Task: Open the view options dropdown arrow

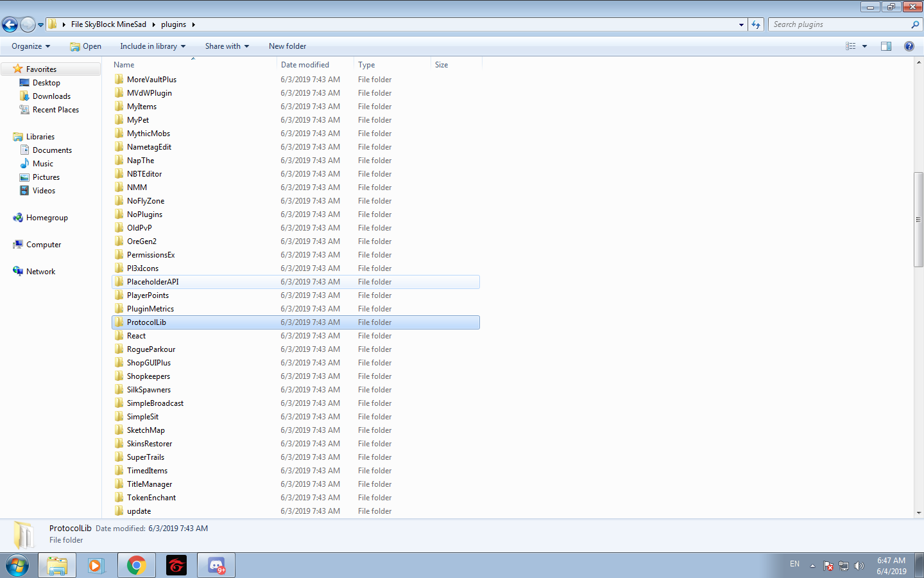Action: point(864,46)
